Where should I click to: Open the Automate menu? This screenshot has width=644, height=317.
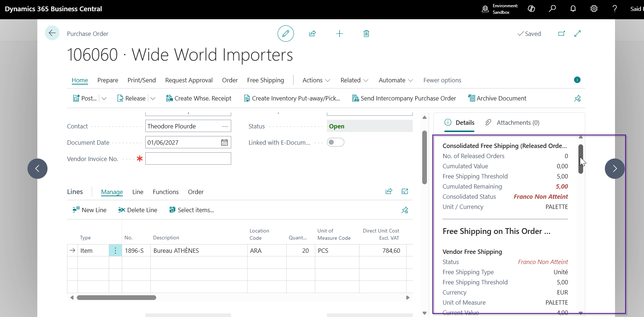[396, 80]
